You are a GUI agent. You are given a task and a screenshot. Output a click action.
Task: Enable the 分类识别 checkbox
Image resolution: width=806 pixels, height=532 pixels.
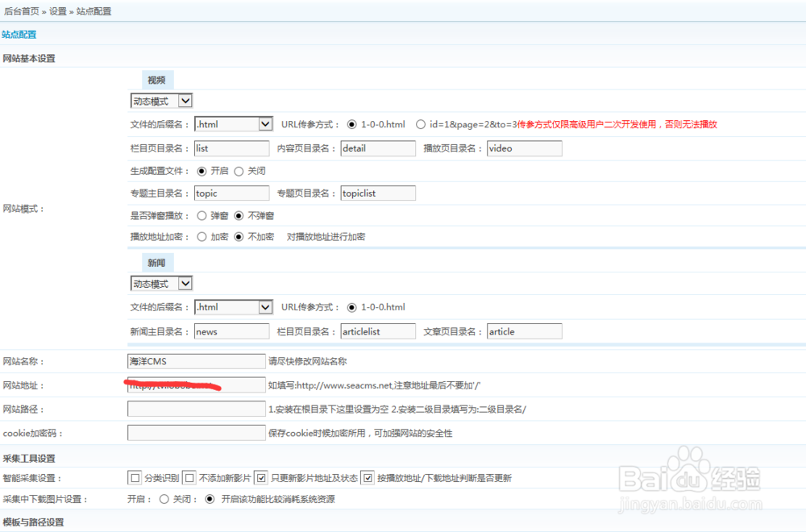click(135, 477)
